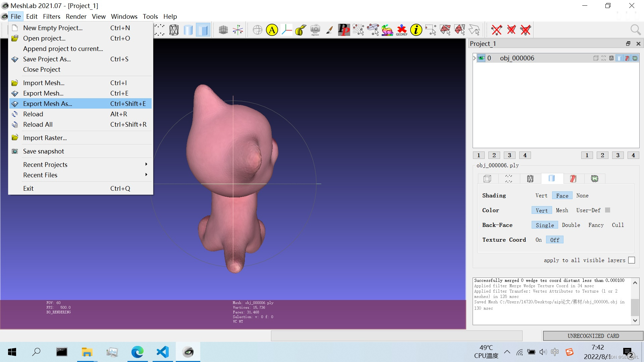Click the measuring tape tool icon

click(x=301, y=30)
